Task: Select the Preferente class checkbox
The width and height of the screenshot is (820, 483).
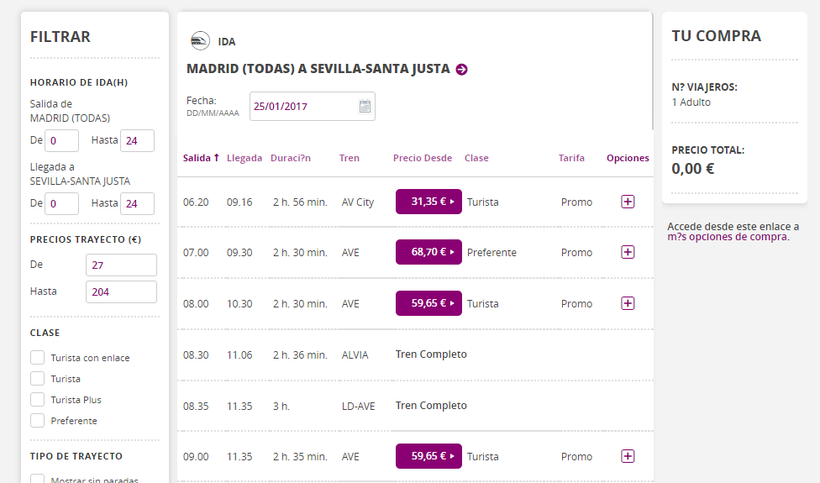Action: [37, 420]
